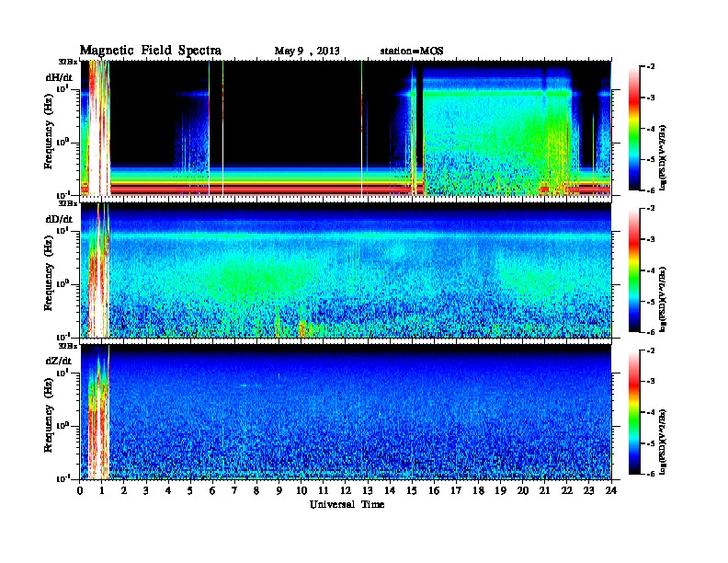Click the "-6" value on dZ/dt color scale
Viewport: 728px width, 563px height.
click(x=651, y=474)
